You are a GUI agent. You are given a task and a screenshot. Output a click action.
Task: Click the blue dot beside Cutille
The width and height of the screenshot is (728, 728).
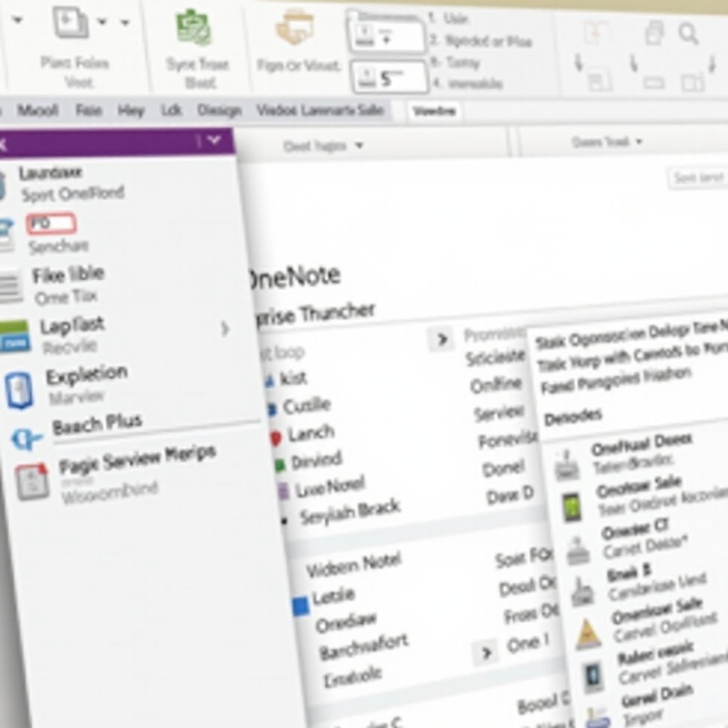(272, 409)
